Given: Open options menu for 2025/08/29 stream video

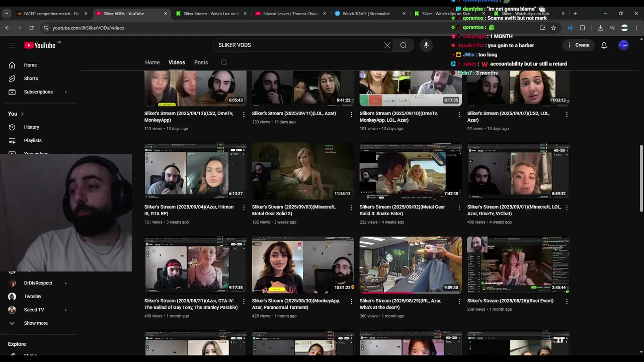Looking at the screenshot, I should pos(459,302).
